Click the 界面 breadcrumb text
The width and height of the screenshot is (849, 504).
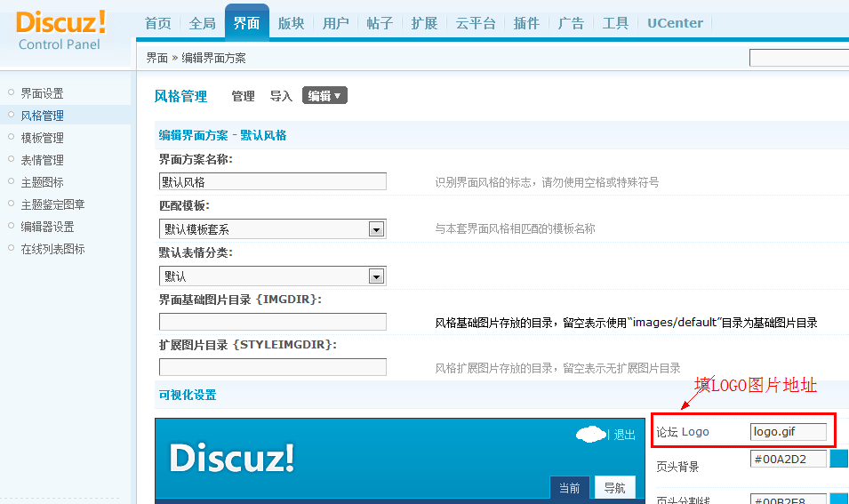(157, 58)
